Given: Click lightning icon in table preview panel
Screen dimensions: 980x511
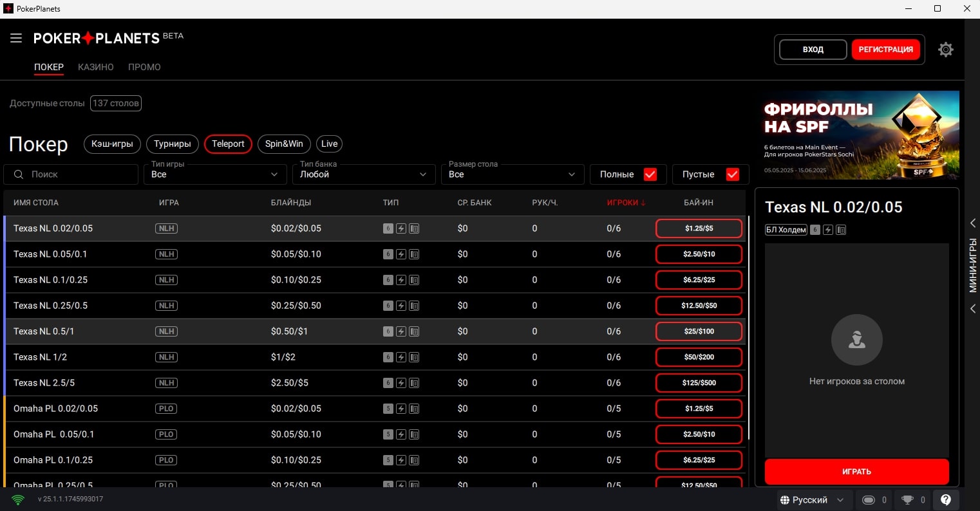Looking at the screenshot, I should pos(828,230).
